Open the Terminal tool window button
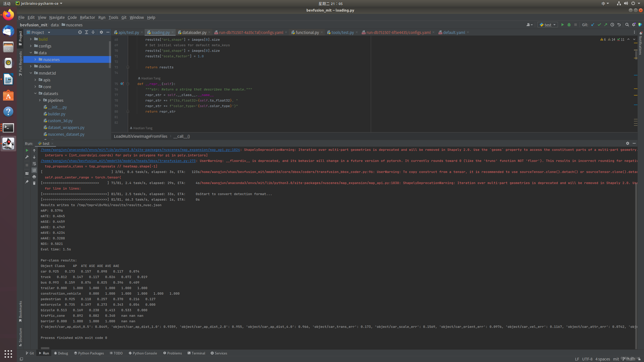The width and height of the screenshot is (644, 362). [x=196, y=353]
